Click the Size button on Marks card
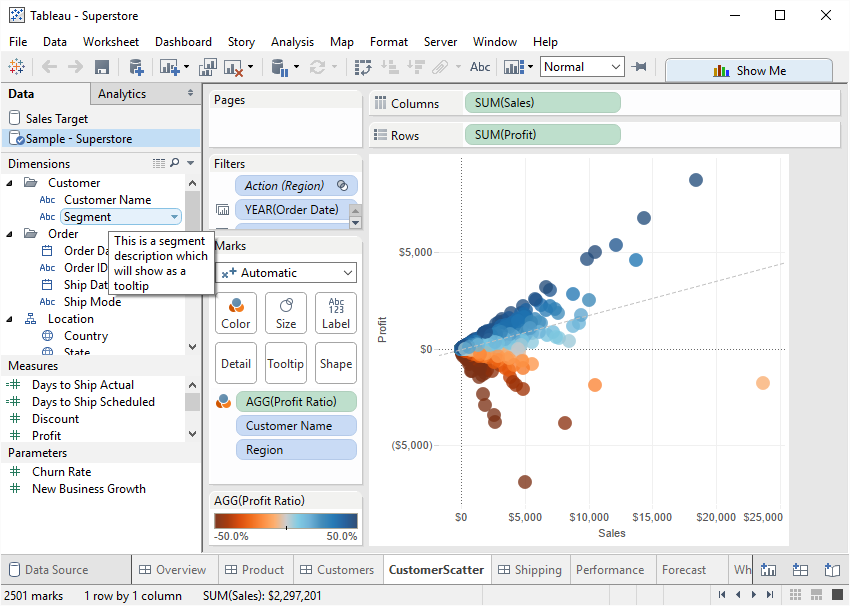Viewport: 850px width, 606px height. (286, 313)
